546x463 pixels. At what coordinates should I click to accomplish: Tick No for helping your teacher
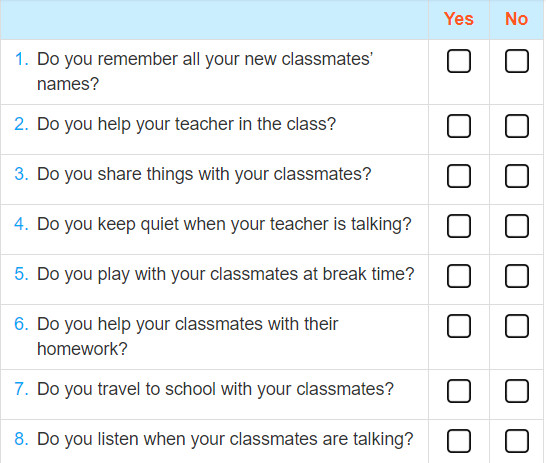tap(517, 126)
